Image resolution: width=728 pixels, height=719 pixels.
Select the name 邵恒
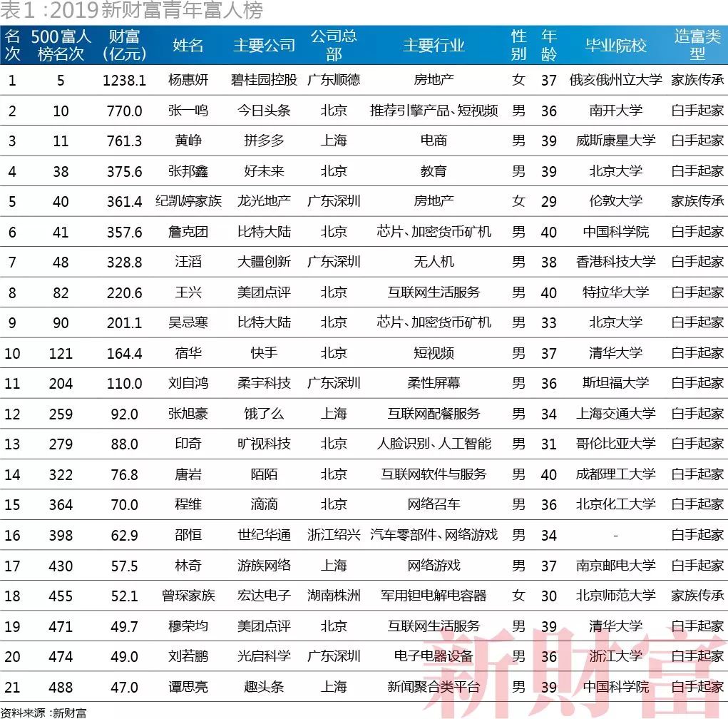pyautogui.click(x=188, y=534)
